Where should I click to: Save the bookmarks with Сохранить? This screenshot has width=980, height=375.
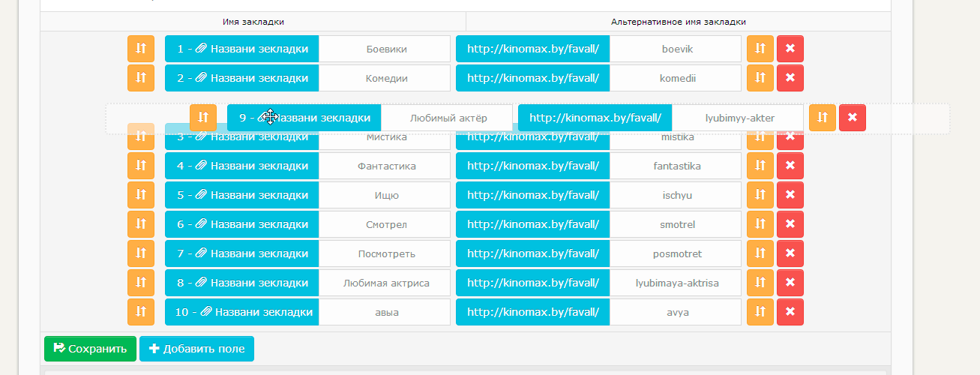coord(91,349)
